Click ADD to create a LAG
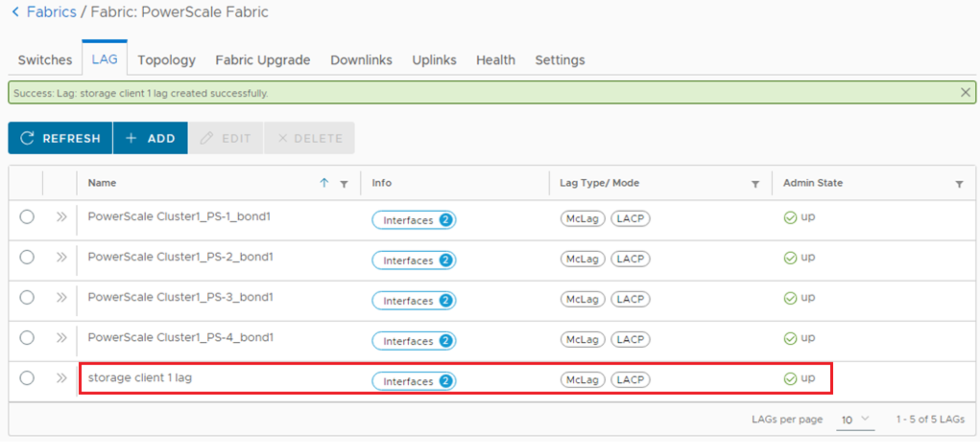980x442 pixels. click(x=151, y=138)
